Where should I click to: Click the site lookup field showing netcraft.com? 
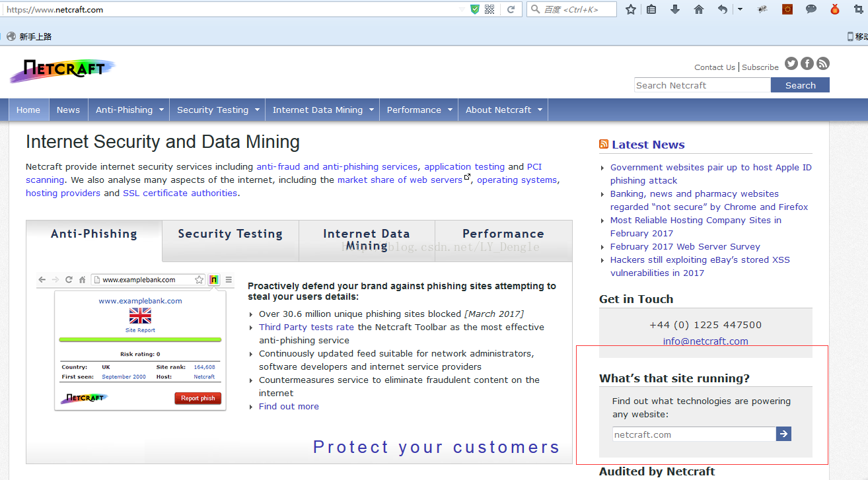click(x=694, y=434)
